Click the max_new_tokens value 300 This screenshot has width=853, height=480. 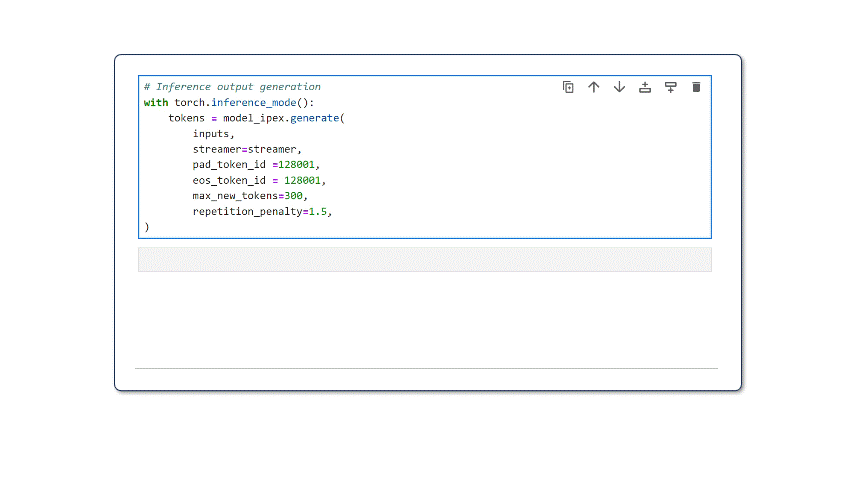[x=294, y=196]
